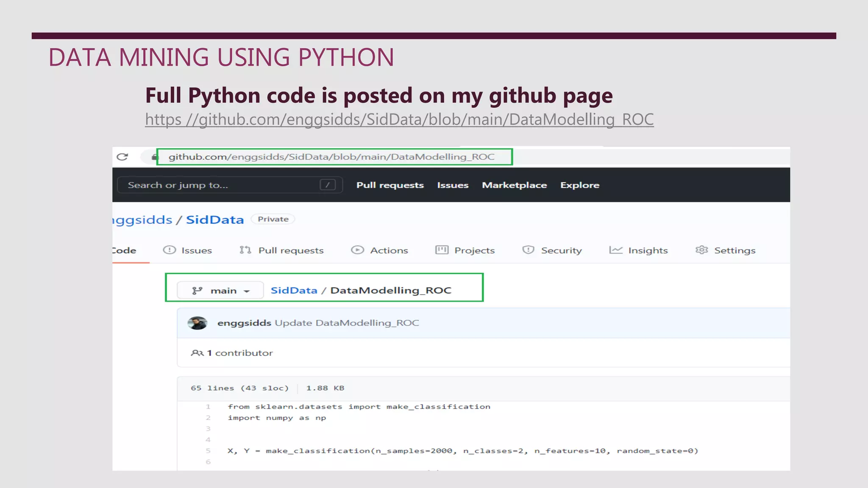
Task: Click the enggsidds avatar thumbnail
Action: (x=198, y=323)
